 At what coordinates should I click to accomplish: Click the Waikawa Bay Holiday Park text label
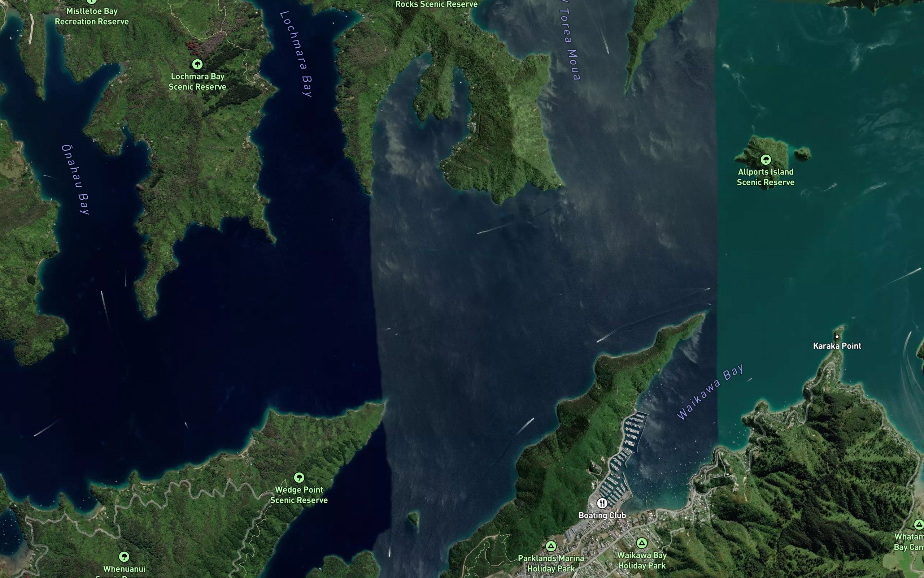pos(642,560)
